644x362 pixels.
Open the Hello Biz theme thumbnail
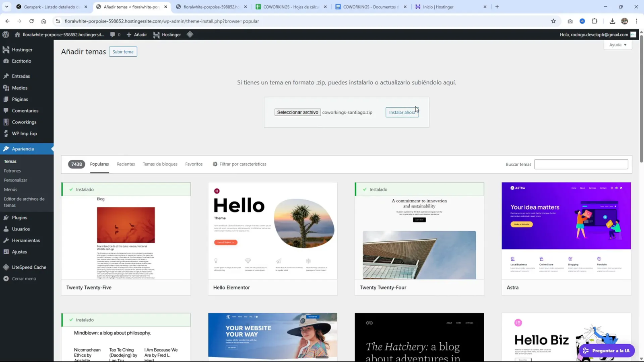pos(566,337)
